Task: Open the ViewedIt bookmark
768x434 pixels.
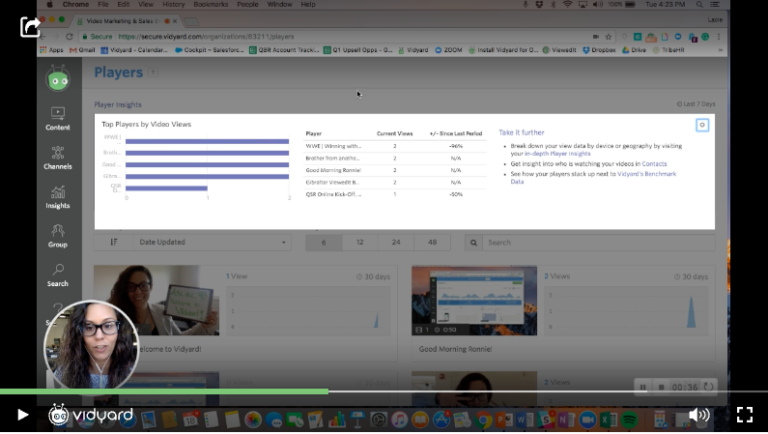Action: pos(559,50)
